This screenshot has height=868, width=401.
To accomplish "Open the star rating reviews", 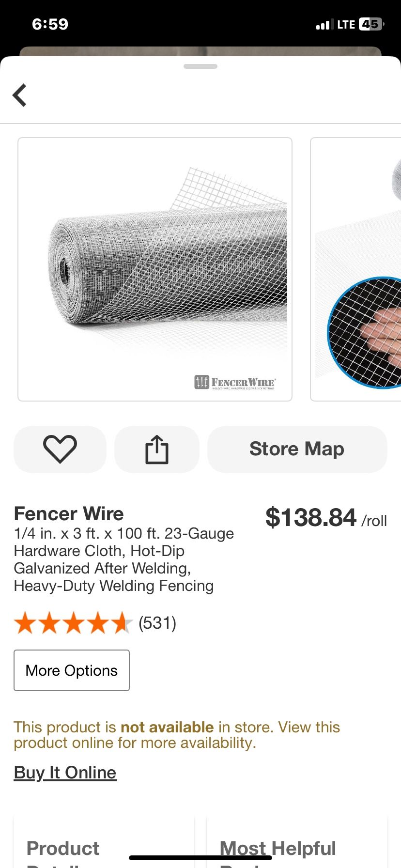I will click(x=73, y=623).
